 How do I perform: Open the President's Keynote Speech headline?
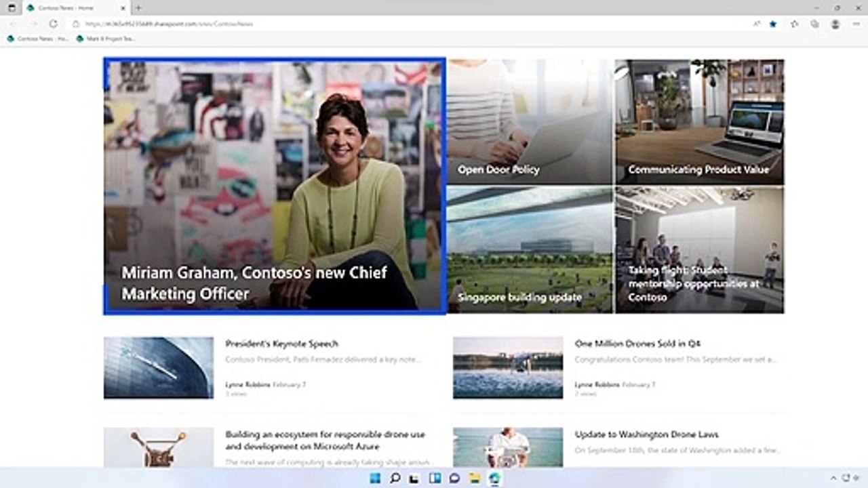click(281, 344)
